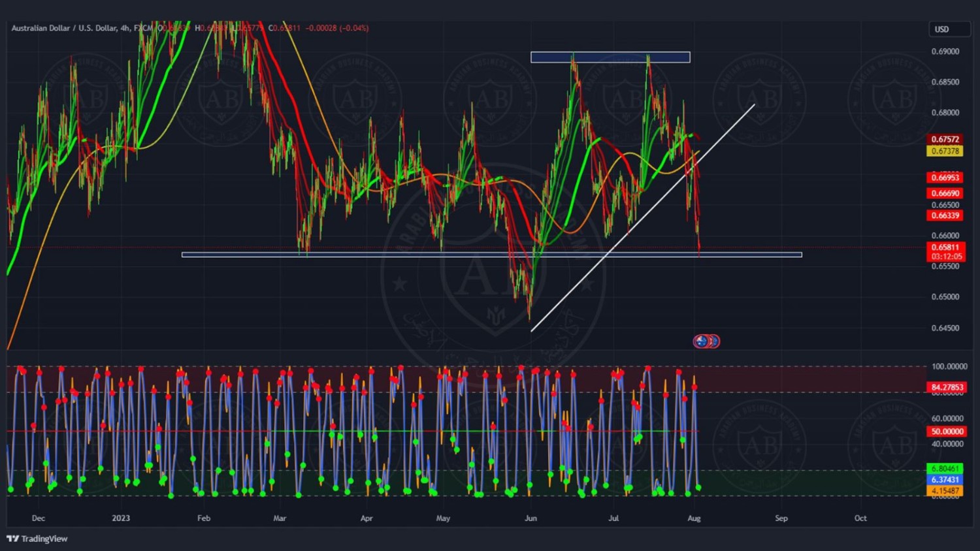
Task: Click the Australian flag economic event icon
Action: coord(701,341)
